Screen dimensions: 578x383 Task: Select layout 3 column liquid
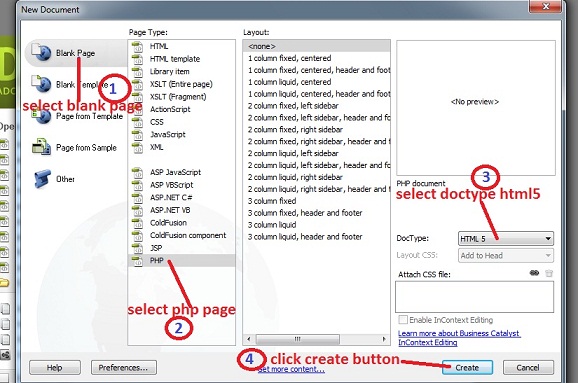point(317,224)
